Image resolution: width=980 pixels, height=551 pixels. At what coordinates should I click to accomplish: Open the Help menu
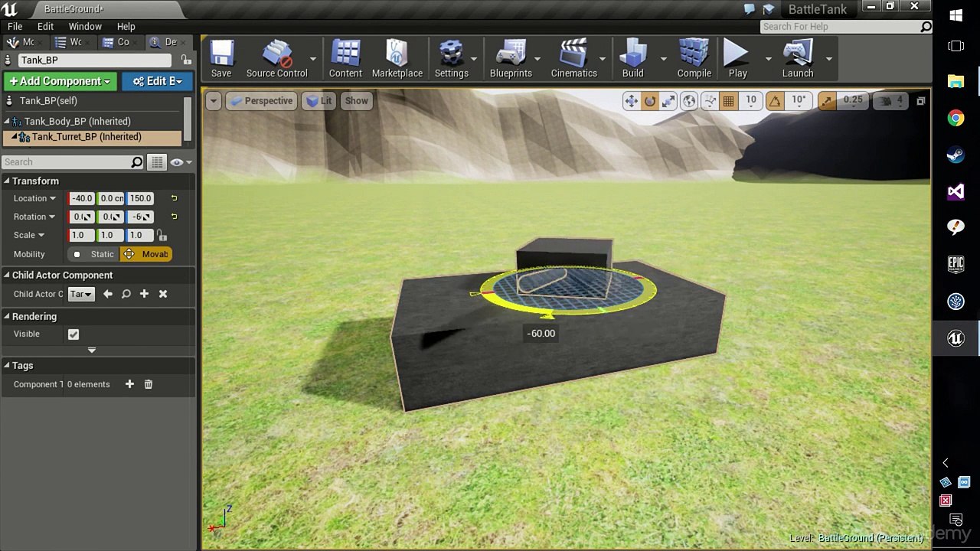[x=126, y=26]
